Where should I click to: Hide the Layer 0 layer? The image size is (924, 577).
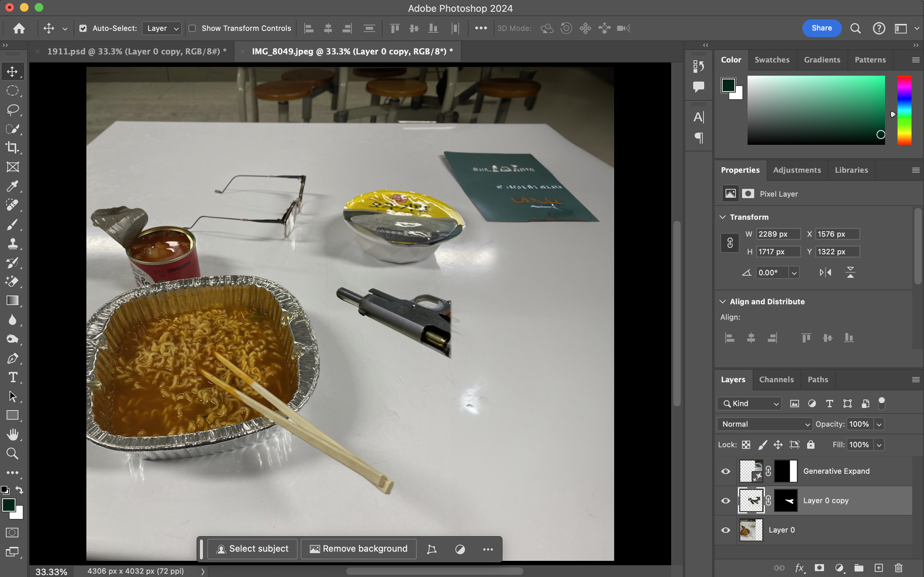click(726, 530)
